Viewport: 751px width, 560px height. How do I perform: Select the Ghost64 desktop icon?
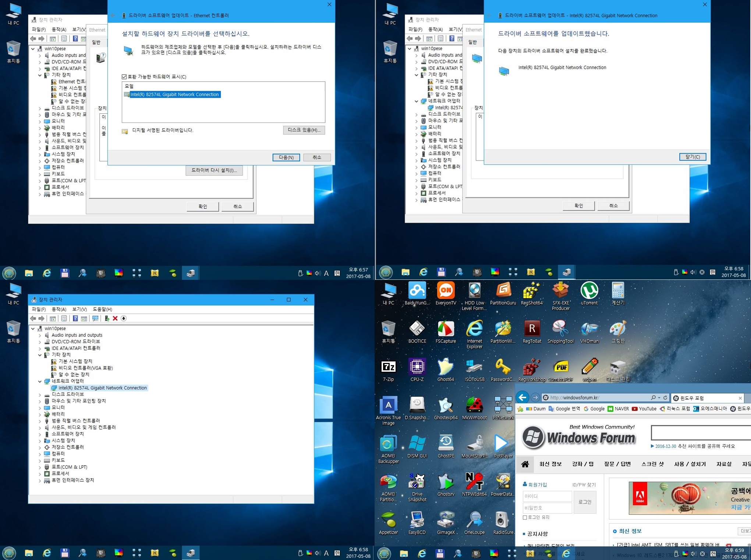pos(446,370)
